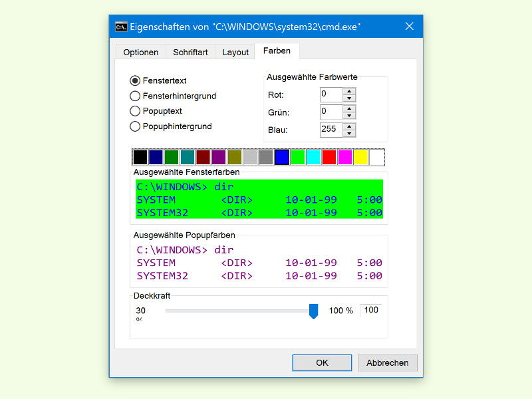Click the green window colors preview

[259, 199]
